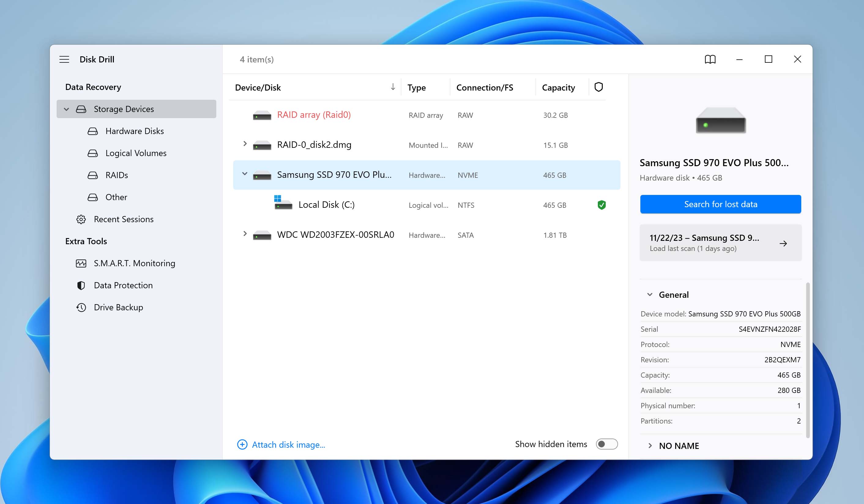This screenshot has height=504, width=864.
Task: Collapse the Samsung SSD 970 EVO Plus entry
Action: (244, 174)
